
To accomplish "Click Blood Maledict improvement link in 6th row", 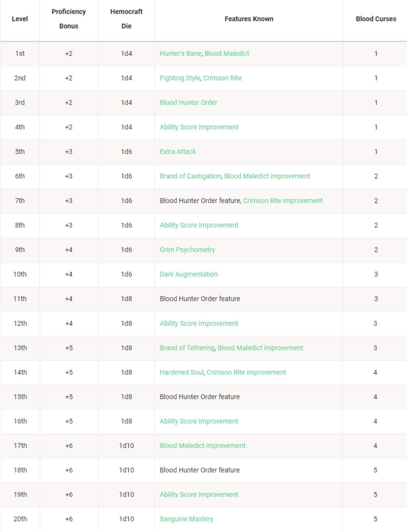I will tap(267, 176).
